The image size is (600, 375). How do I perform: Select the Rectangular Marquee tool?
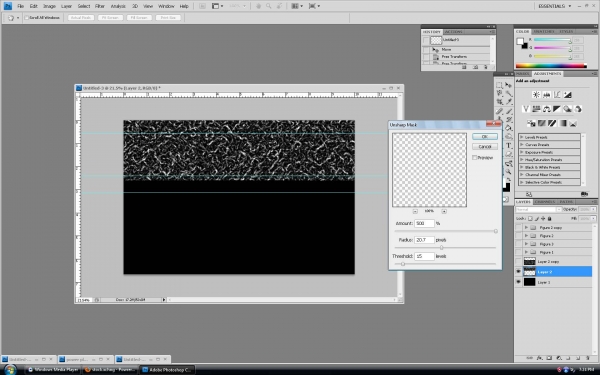coord(499,85)
